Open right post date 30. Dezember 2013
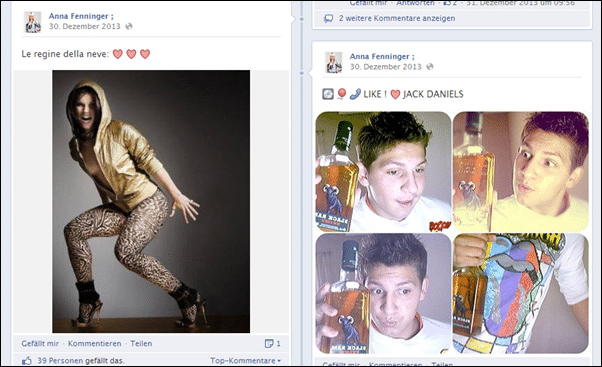Screen dimensions: 602x367 (385, 67)
